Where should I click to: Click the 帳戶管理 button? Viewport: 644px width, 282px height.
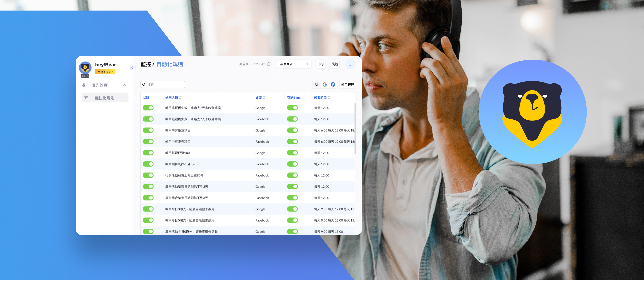[x=347, y=85]
